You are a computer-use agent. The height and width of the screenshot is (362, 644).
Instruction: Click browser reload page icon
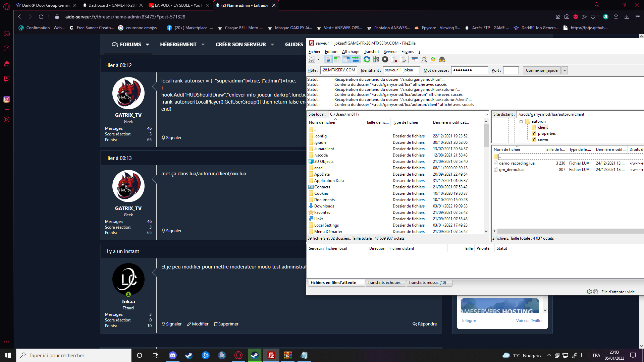[x=41, y=17]
